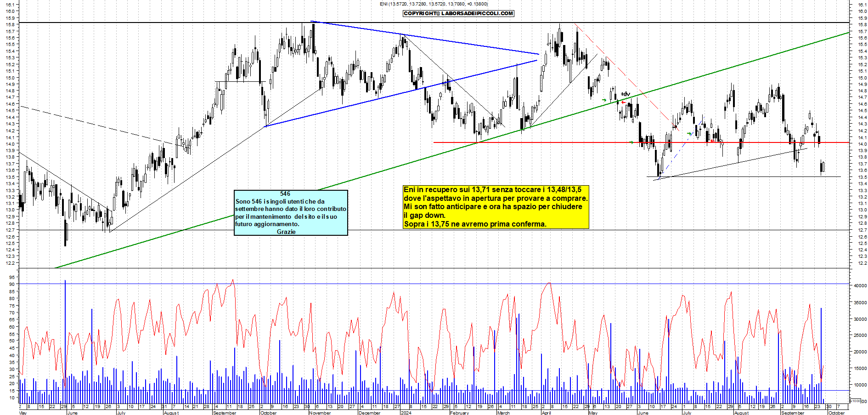Click the 10000 volume scale value
Viewport: 868px width, 415px height.
(860, 385)
